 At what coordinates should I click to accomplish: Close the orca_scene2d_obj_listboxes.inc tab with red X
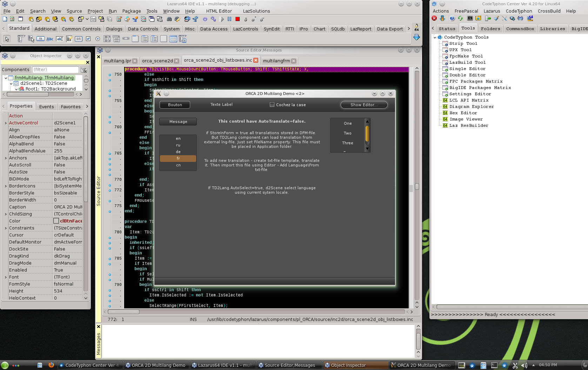[256, 60]
